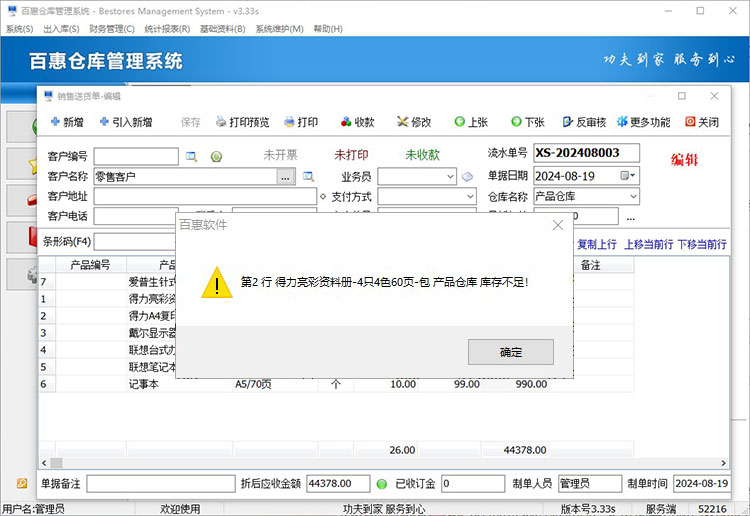Click the 客户编号 input field
Viewport: 750px width, 516px height.
coord(136,156)
